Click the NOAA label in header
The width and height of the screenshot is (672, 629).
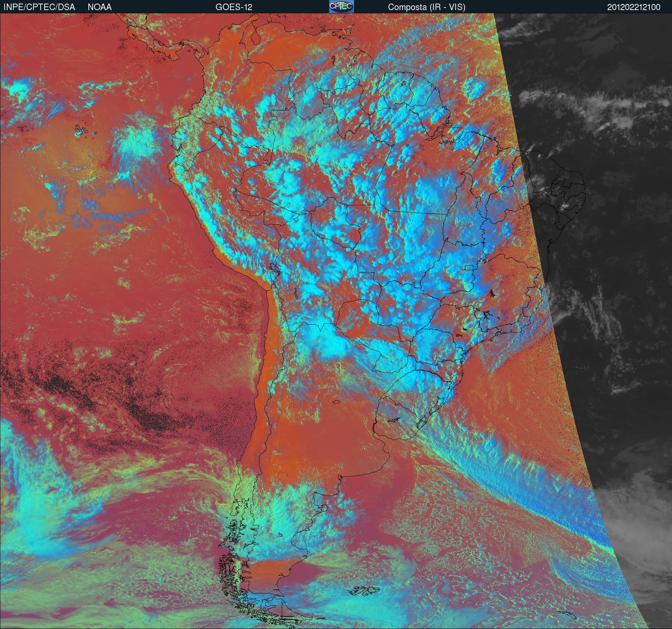[x=100, y=7]
